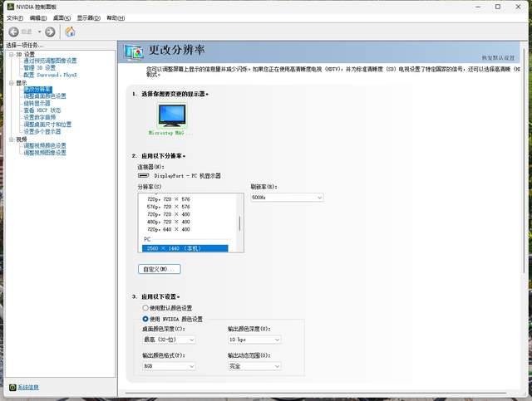Image resolution: width=532 pixels, height=401 pixels.
Task: Open 管理 3D 设置 in task tree
Action: click(x=39, y=68)
